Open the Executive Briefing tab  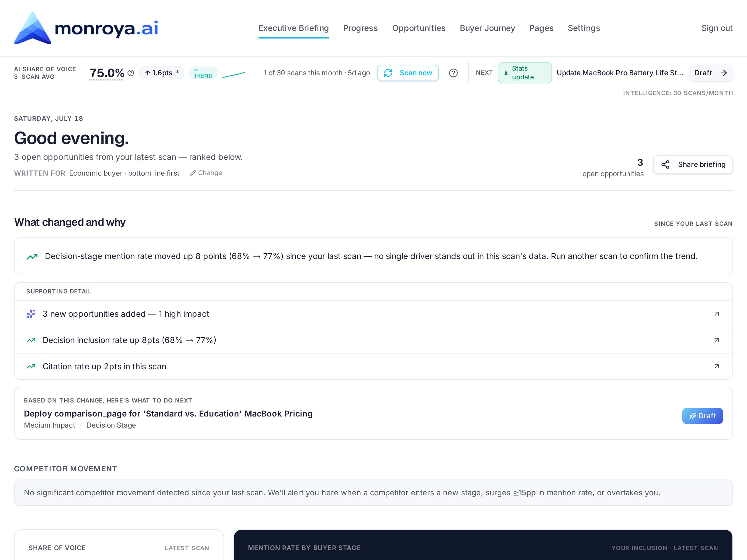(294, 28)
